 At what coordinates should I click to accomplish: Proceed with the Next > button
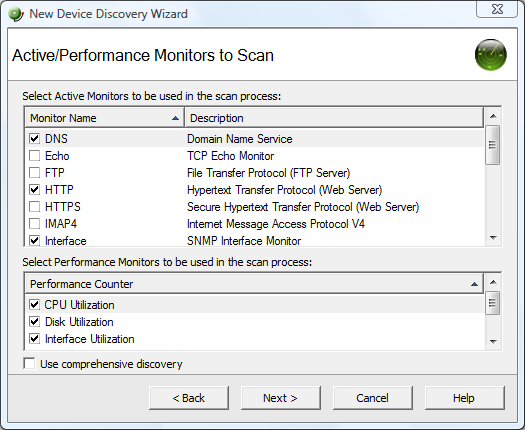[x=281, y=398]
